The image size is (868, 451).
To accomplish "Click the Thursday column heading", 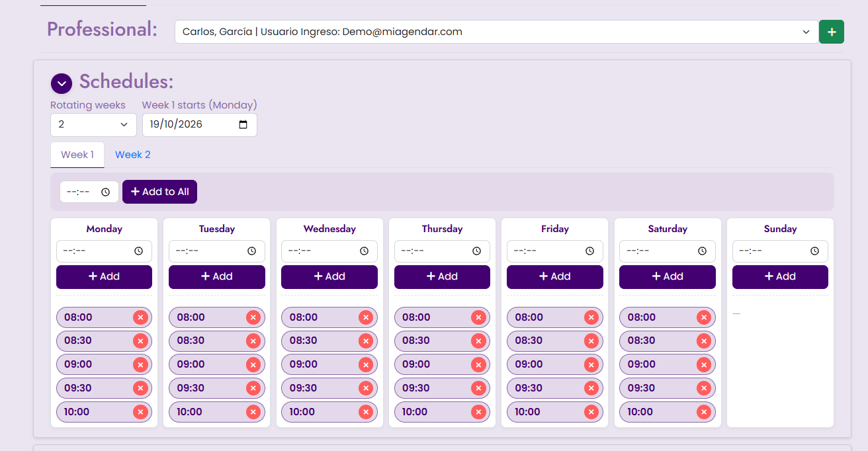I will tap(442, 229).
